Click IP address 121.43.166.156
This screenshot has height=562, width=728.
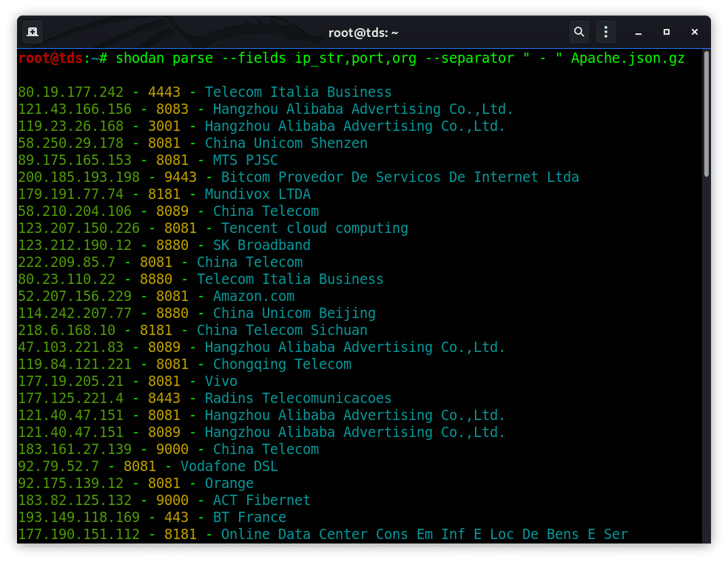[x=75, y=109]
